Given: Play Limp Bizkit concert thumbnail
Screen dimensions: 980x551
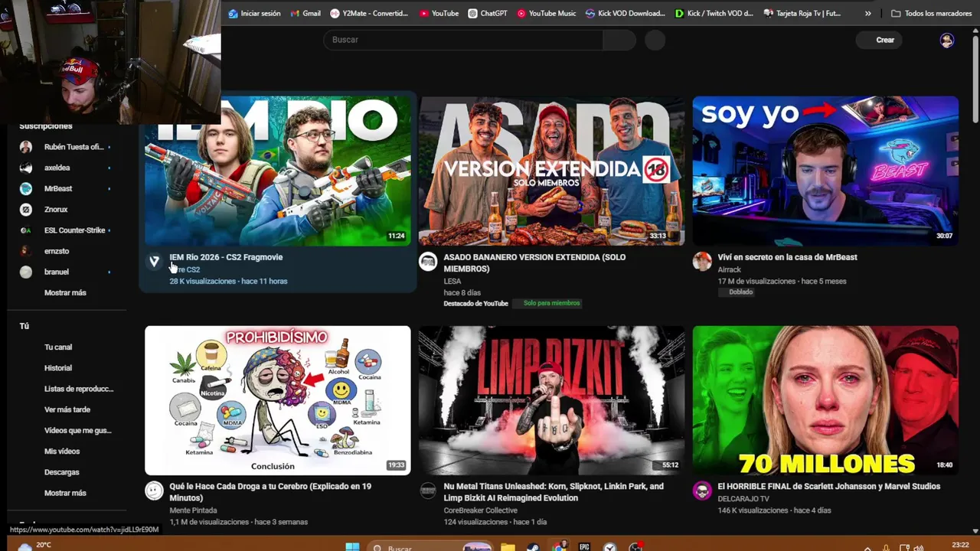Looking at the screenshot, I should pyautogui.click(x=551, y=400).
